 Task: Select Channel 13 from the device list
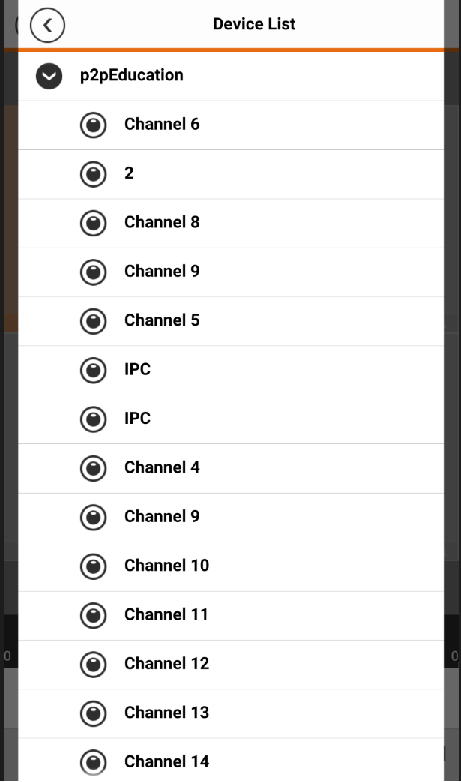pos(231,713)
